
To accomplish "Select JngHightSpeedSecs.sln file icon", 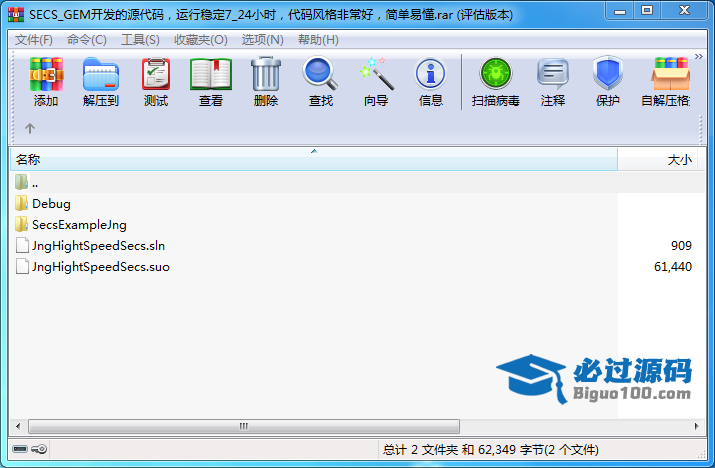I will [x=22, y=245].
